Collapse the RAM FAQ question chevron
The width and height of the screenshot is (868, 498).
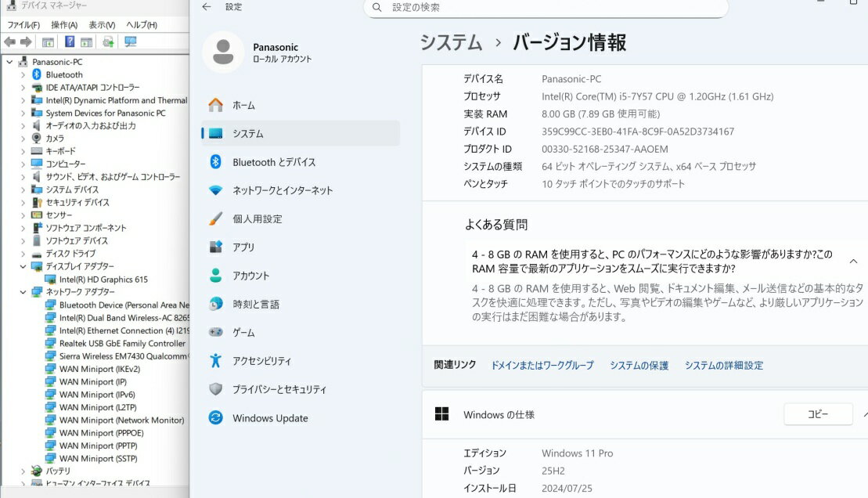pos(853,262)
